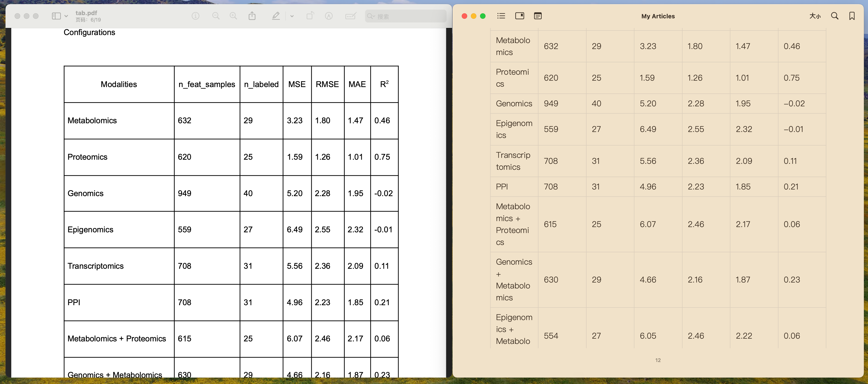Show PDF inspector info in Preview
868x384 pixels.
click(x=195, y=16)
